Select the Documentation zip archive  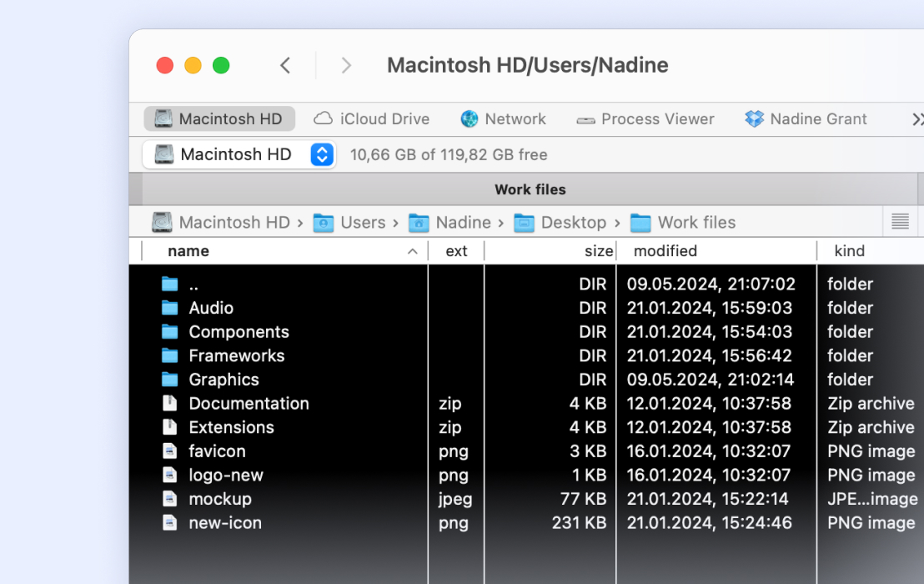coord(249,403)
